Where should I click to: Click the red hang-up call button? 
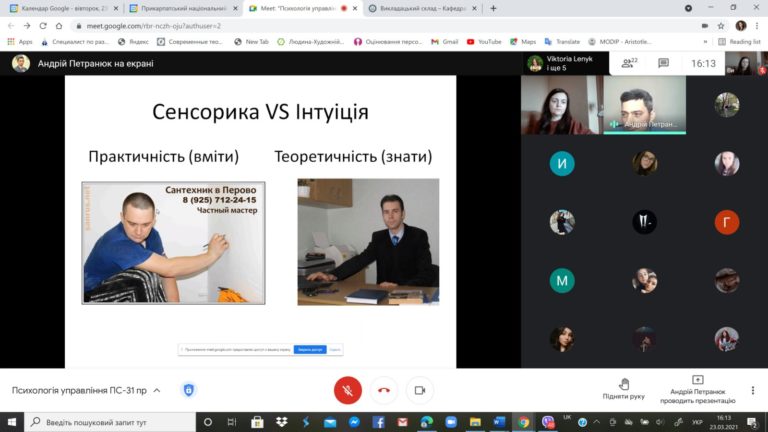(x=383, y=390)
